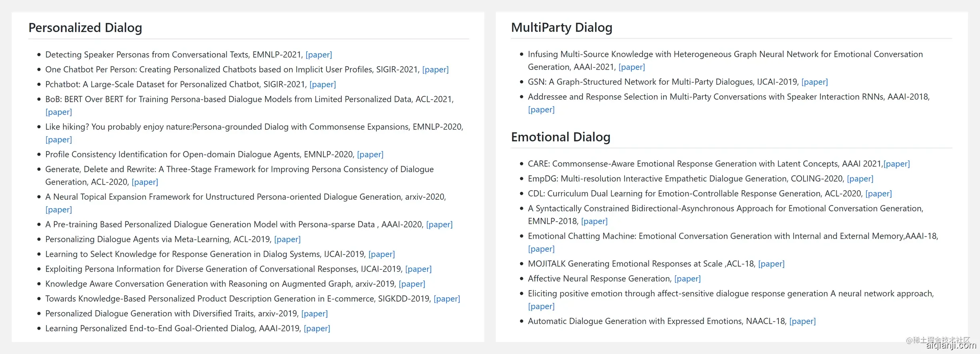Open the Like hiking? entry's paper link
Image resolution: width=980 pixels, height=354 pixels.
click(59, 139)
